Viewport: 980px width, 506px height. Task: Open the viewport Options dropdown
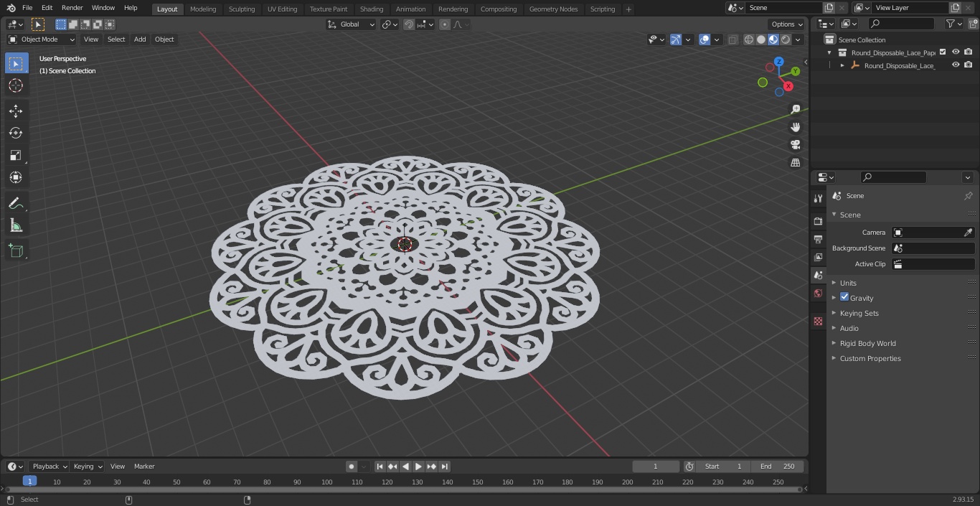pos(787,24)
